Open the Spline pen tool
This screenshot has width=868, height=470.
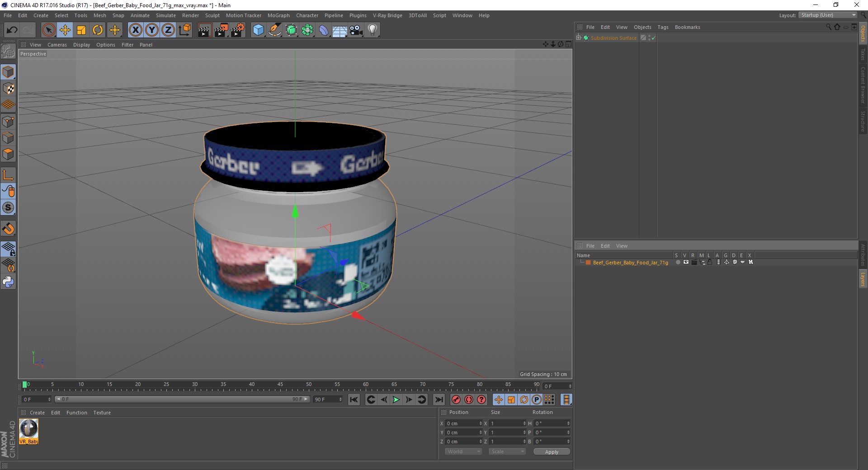275,30
